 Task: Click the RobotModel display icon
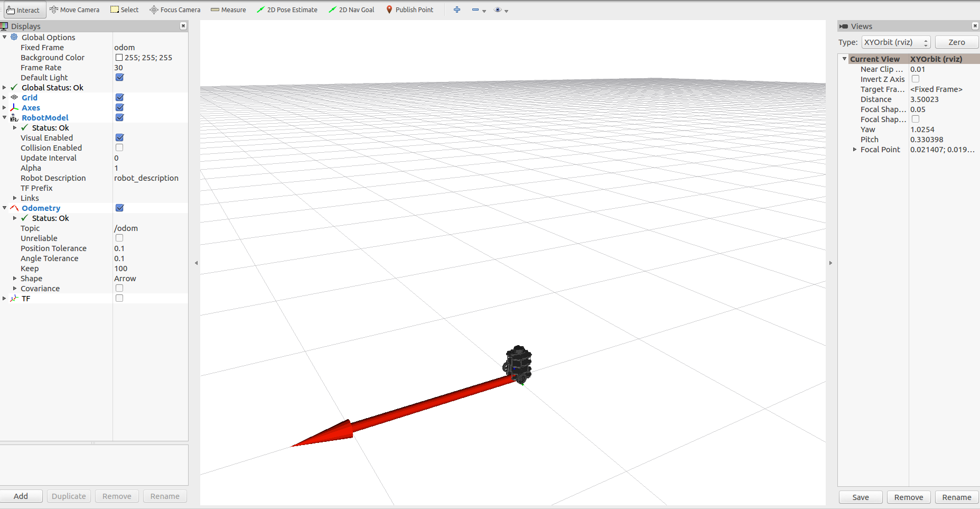point(14,117)
